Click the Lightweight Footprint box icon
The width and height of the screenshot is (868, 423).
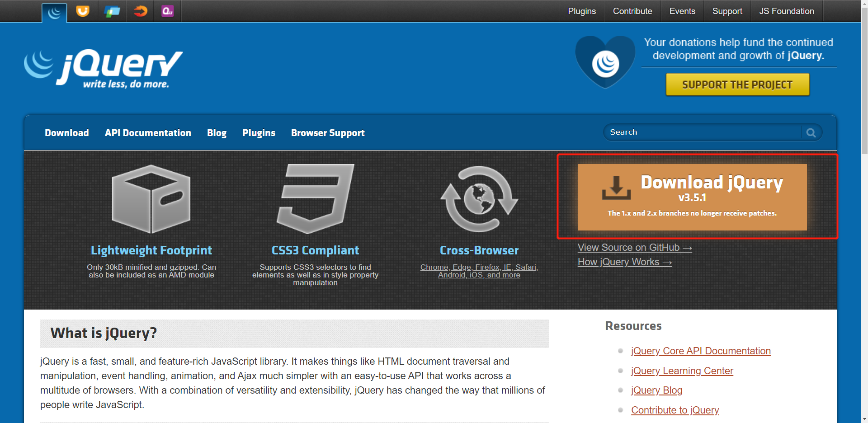click(x=151, y=199)
